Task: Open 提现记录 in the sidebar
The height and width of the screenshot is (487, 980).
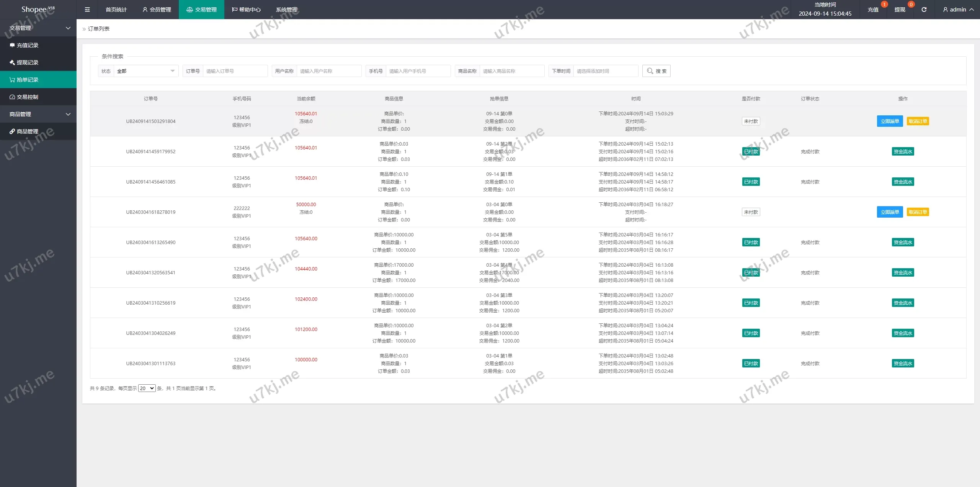Action: pyautogui.click(x=28, y=62)
